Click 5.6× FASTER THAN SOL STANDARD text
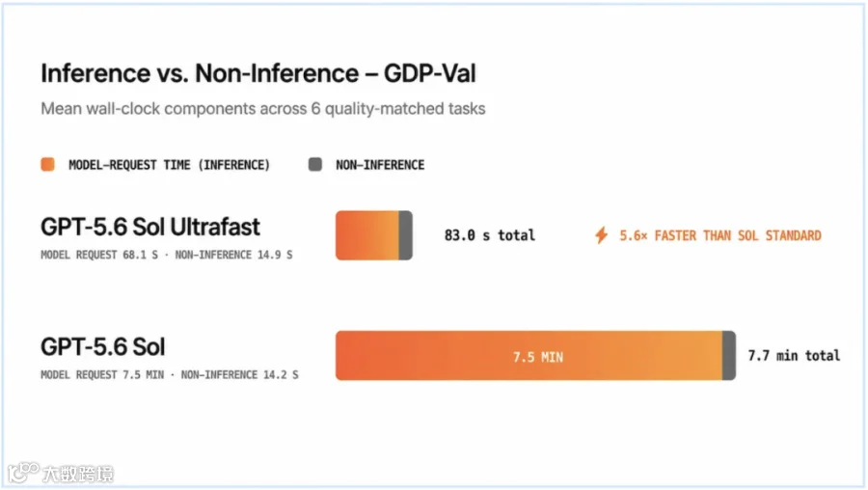 (x=720, y=236)
